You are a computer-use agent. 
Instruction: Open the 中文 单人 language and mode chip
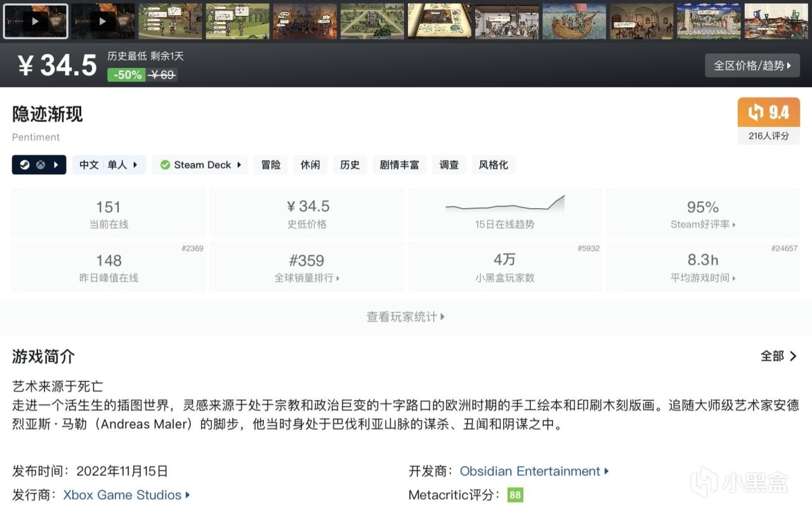[109, 165]
